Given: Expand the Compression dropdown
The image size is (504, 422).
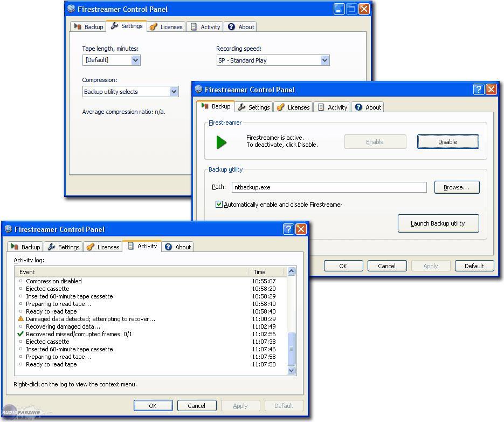Looking at the screenshot, I should tap(173, 92).
